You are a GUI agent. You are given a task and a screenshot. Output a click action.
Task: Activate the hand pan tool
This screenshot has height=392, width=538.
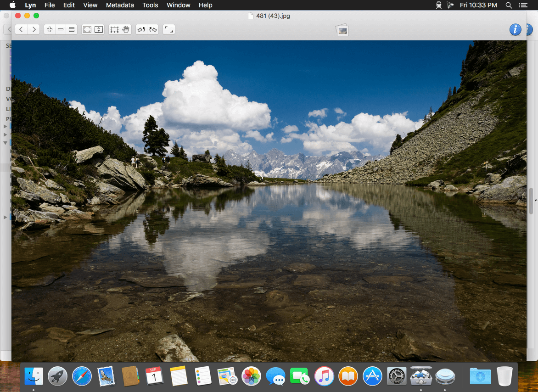[126, 29]
